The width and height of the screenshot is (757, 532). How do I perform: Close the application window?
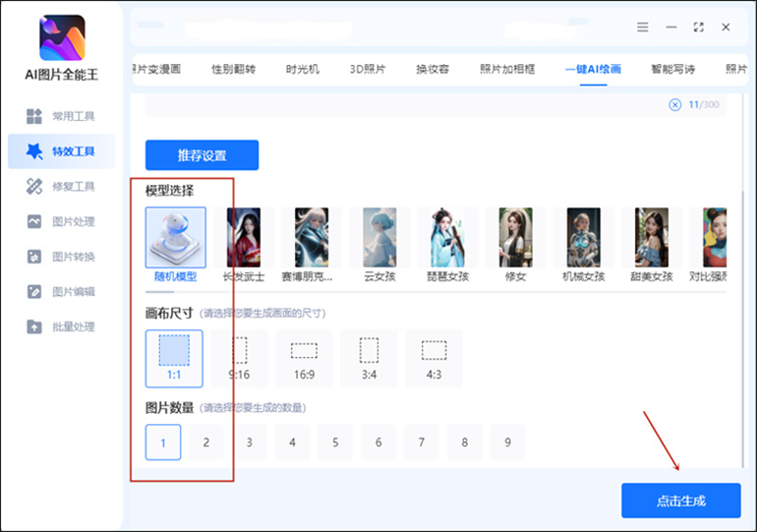pos(726,27)
